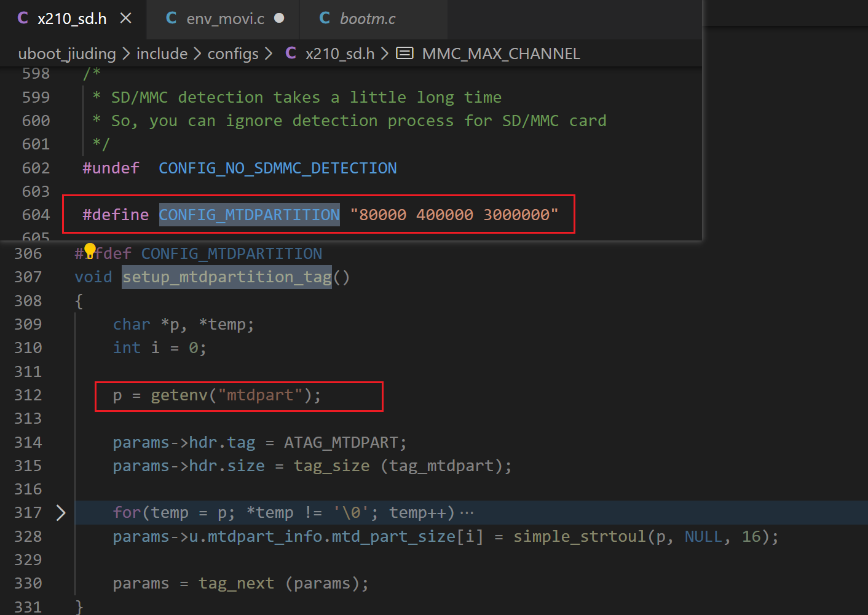Select x210_sd.h in the breadcrumb
The image size is (868, 615).
(x=340, y=54)
